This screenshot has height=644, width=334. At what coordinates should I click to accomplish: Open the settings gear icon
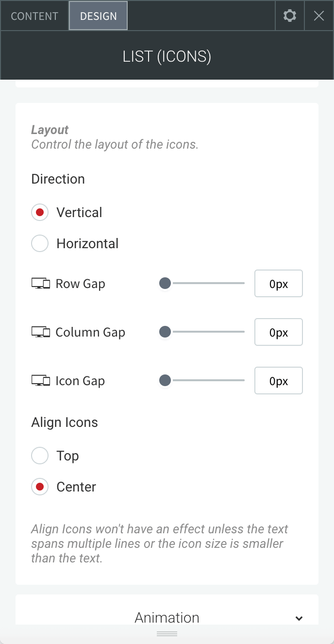[290, 16]
